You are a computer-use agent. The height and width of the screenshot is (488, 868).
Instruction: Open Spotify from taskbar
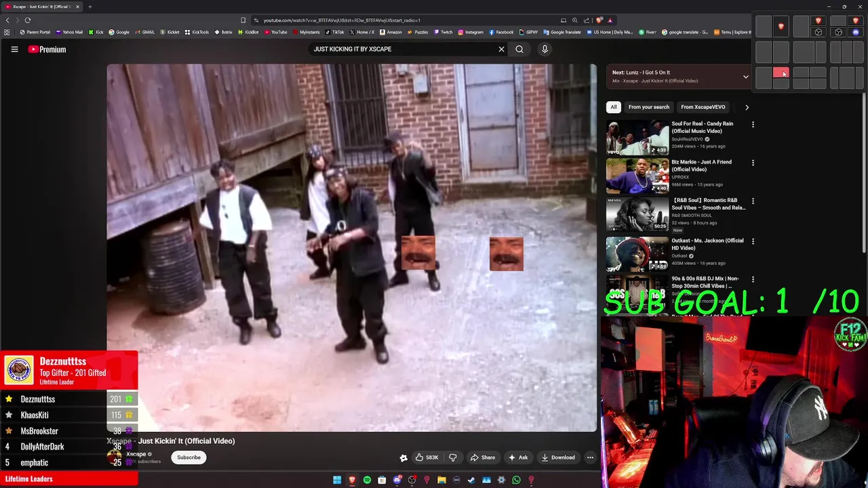click(367, 480)
